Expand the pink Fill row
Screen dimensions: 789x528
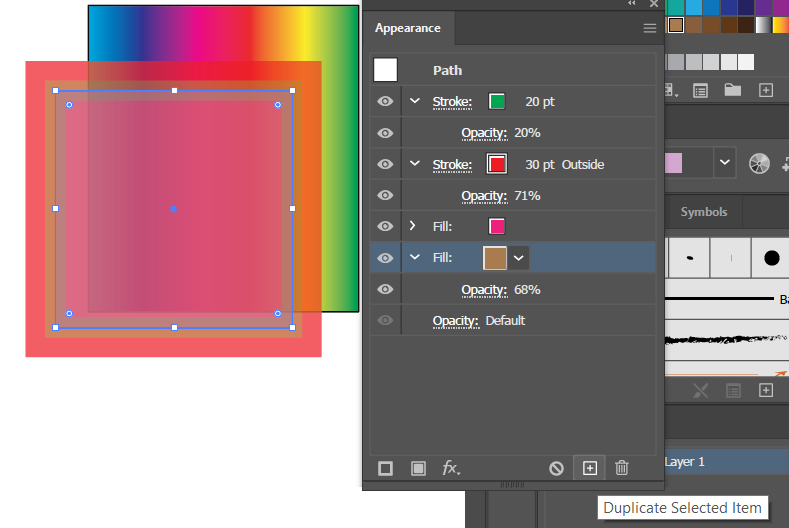click(413, 226)
